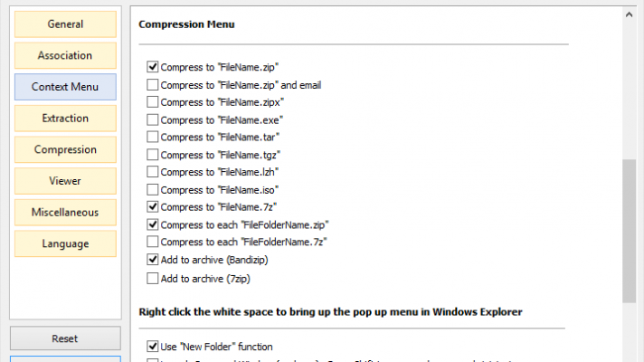Select the Context Menu tab
644x362 pixels.
click(65, 87)
